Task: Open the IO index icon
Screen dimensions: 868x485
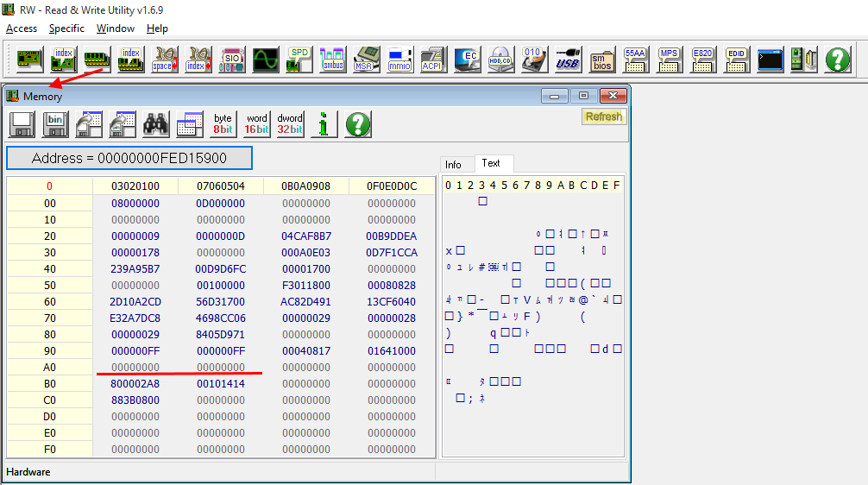Action: [x=198, y=60]
